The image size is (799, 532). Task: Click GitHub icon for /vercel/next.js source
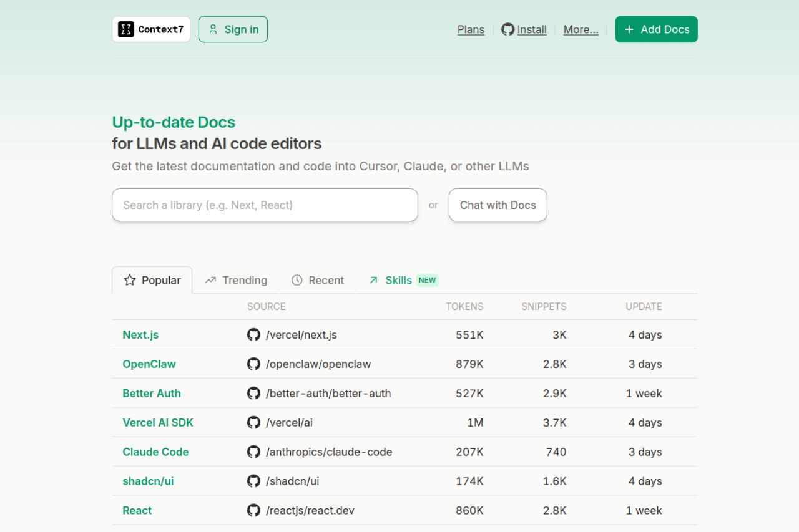point(253,335)
